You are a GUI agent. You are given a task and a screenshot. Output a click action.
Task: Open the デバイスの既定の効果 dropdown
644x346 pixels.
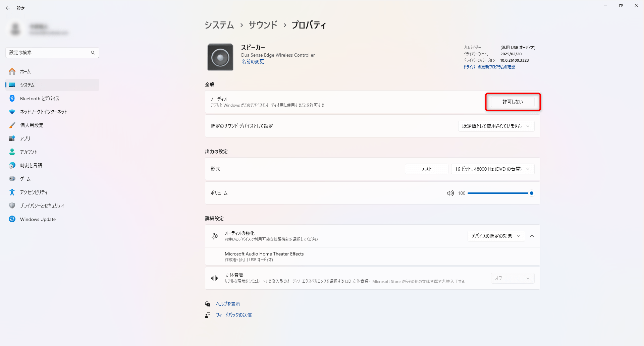496,236
